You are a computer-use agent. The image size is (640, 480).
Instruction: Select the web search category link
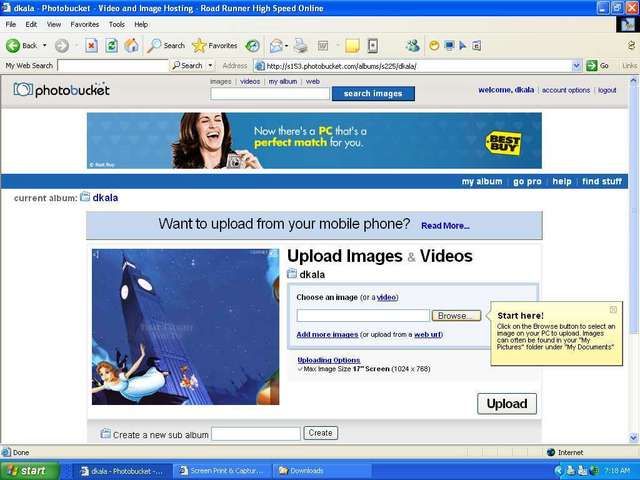pyautogui.click(x=313, y=81)
